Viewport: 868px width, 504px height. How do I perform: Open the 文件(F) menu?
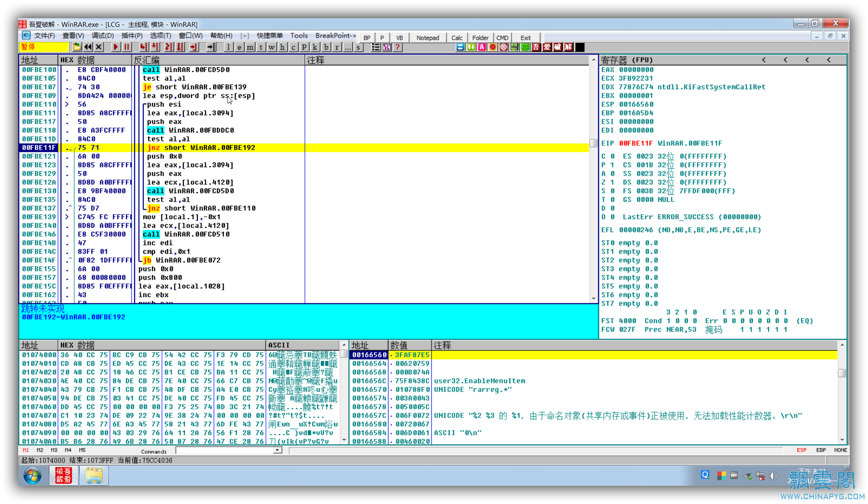(45, 36)
